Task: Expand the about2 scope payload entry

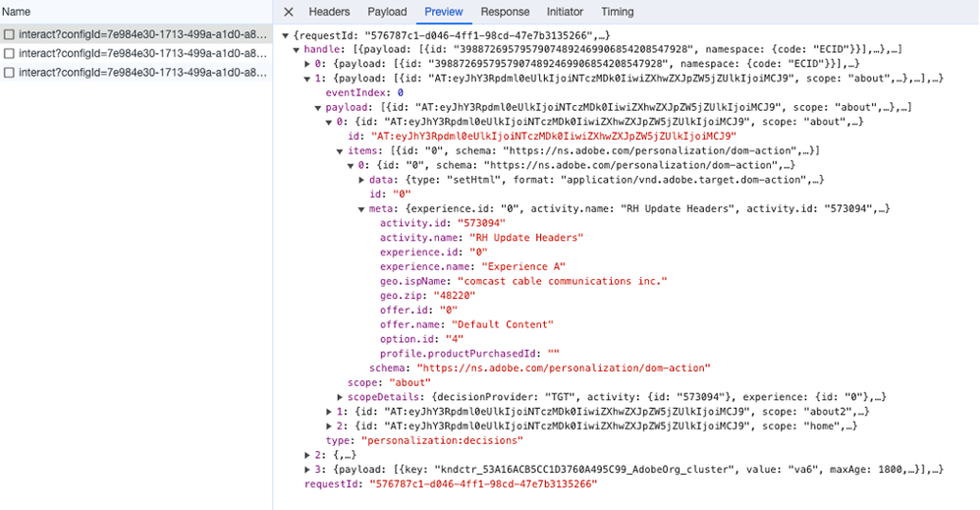Action: (330, 412)
